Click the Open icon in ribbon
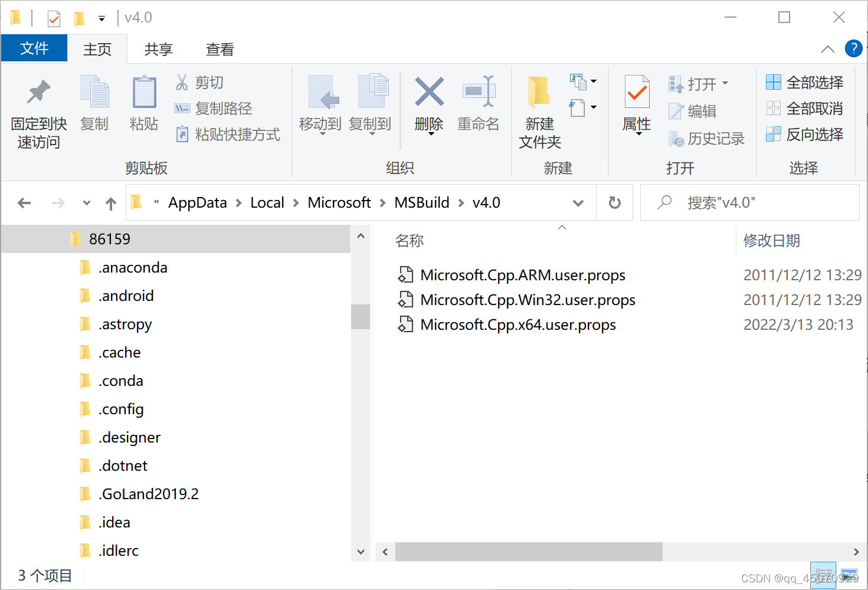This screenshot has height=590, width=868. tap(676, 84)
